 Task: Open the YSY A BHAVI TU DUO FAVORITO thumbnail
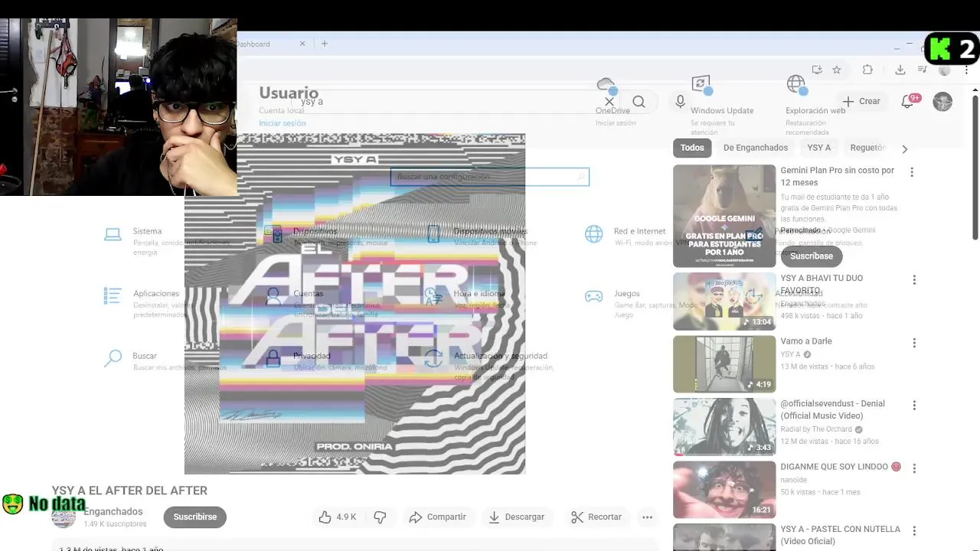coord(724,302)
